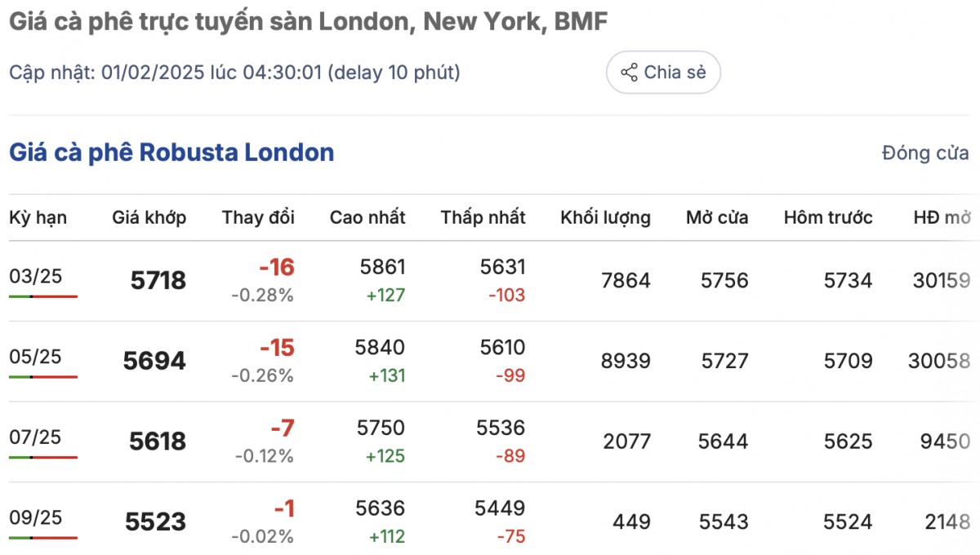Click the share icon beside Chia sẻ
The width and height of the screenshot is (980, 555).
click(629, 73)
